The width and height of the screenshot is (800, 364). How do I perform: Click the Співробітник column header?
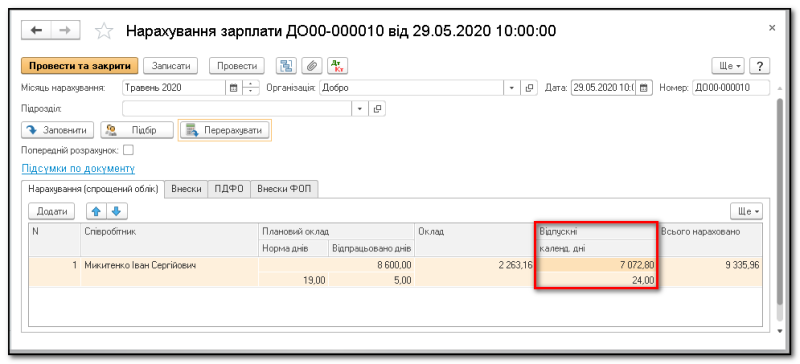pos(170,239)
